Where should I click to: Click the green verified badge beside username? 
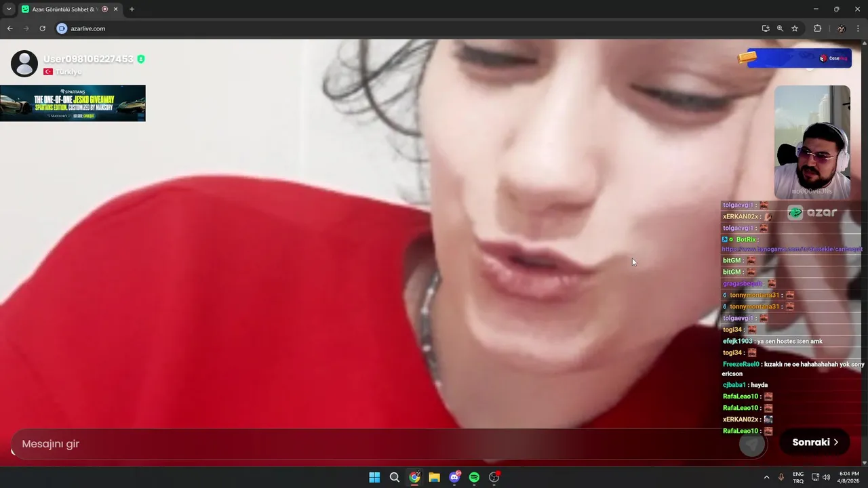(141, 59)
